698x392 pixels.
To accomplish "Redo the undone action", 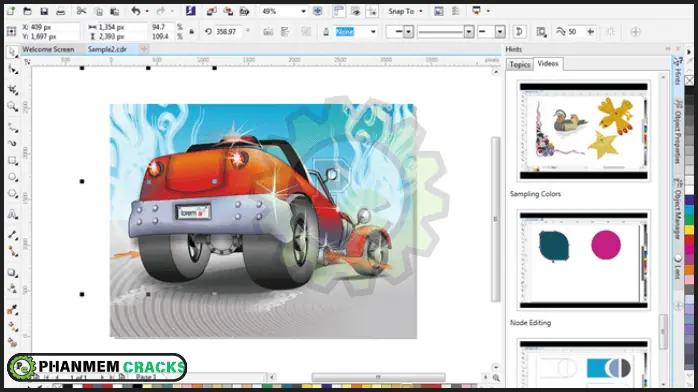I will coord(161,11).
